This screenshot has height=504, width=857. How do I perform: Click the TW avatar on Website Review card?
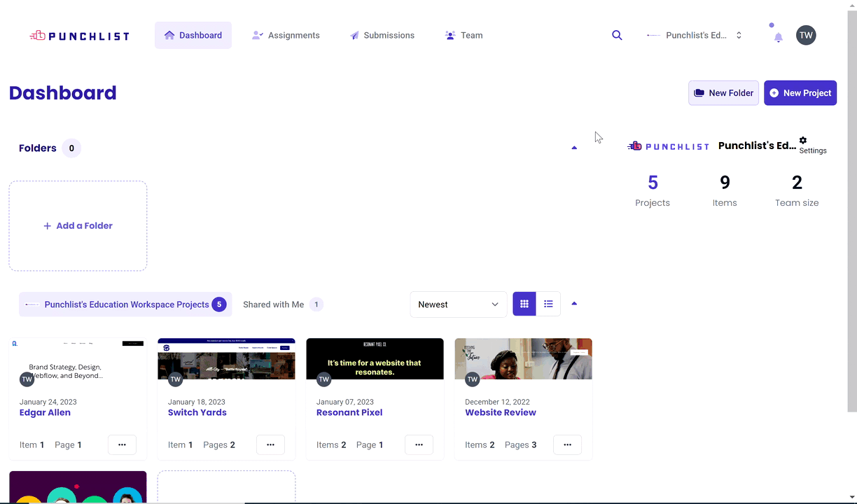(x=472, y=379)
